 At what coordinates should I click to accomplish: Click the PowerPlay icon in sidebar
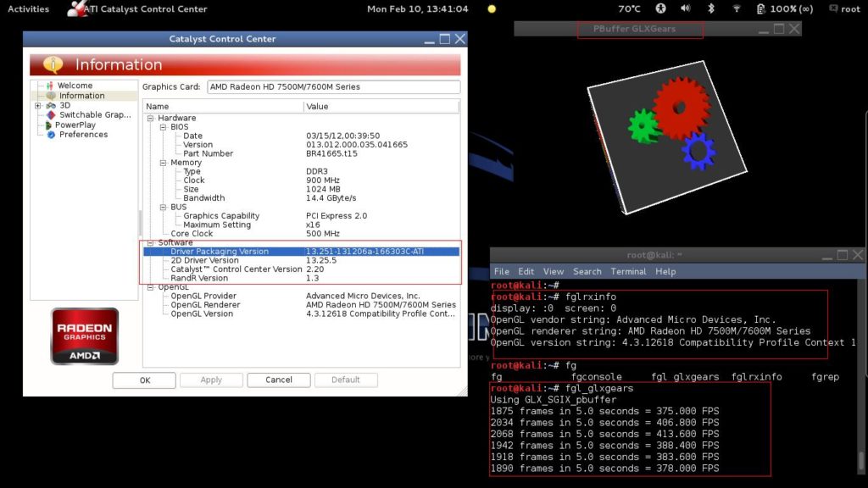click(x=48, y=125)
